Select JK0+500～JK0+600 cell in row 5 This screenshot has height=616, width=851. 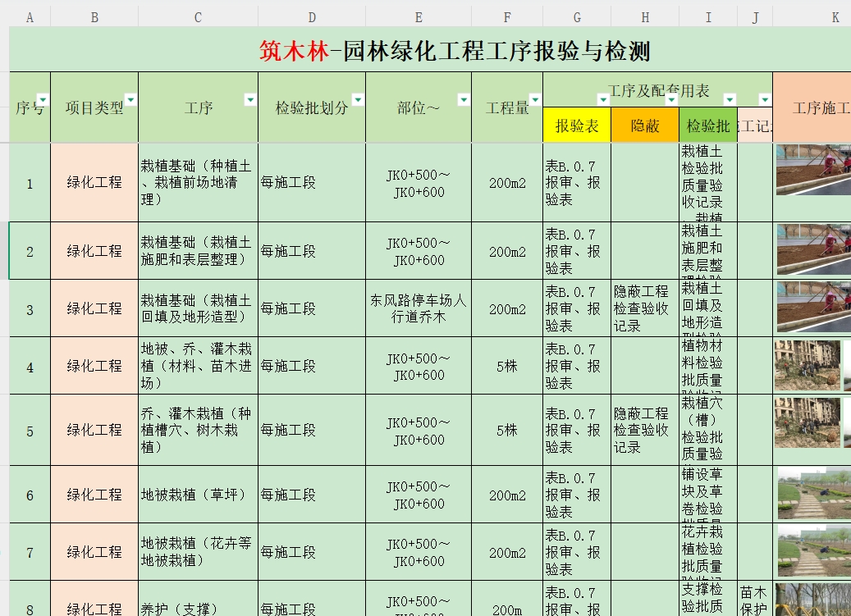(x=419, y=430)
